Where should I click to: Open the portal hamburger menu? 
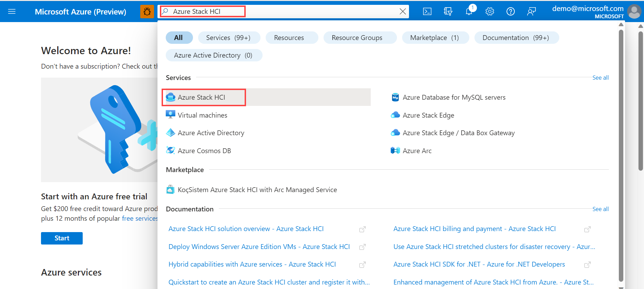(x=12, y=11)
